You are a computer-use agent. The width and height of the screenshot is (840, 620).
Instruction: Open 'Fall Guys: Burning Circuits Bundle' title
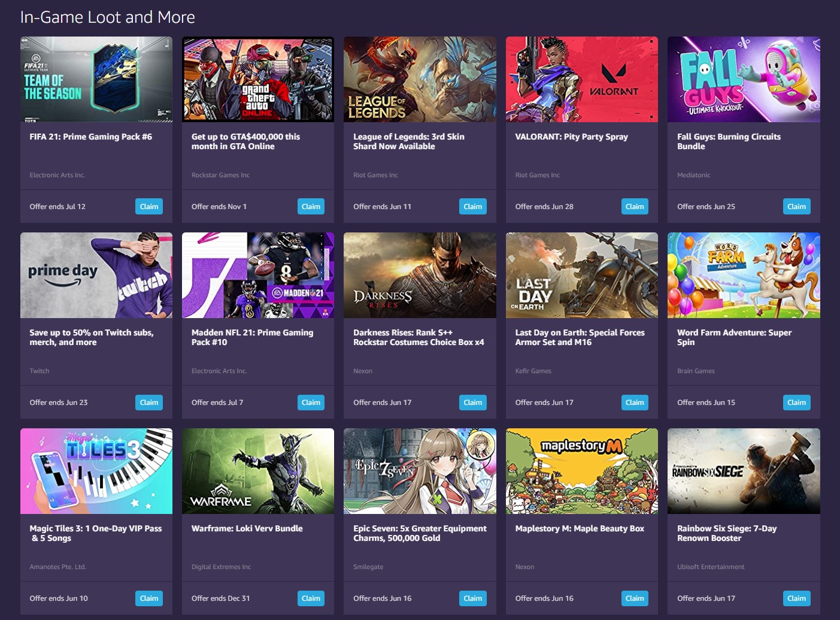729,141
